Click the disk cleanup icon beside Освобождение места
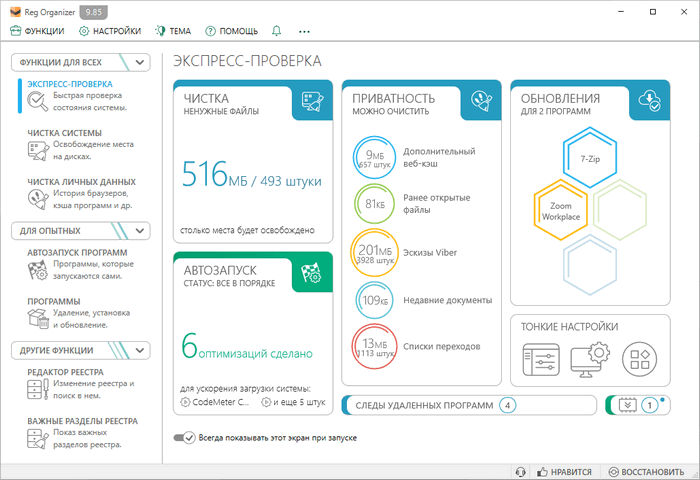The image size is (700, 480). point(38,151)
